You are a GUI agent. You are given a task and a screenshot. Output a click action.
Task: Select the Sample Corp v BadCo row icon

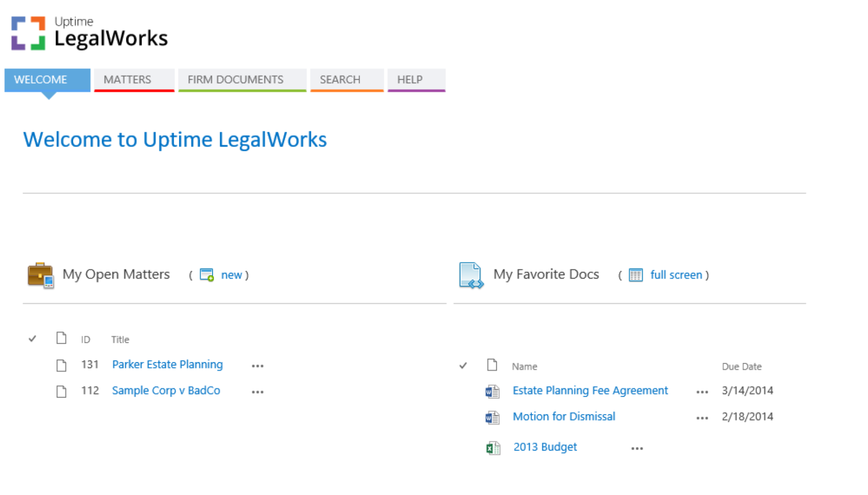(61, 391)
